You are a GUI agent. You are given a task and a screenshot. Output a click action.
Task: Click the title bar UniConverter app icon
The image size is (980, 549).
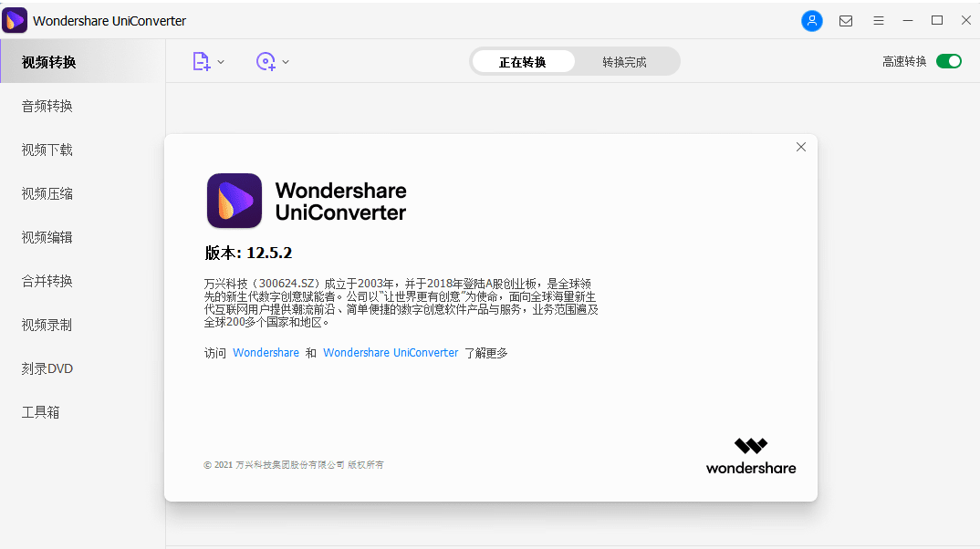pos(15,21)
